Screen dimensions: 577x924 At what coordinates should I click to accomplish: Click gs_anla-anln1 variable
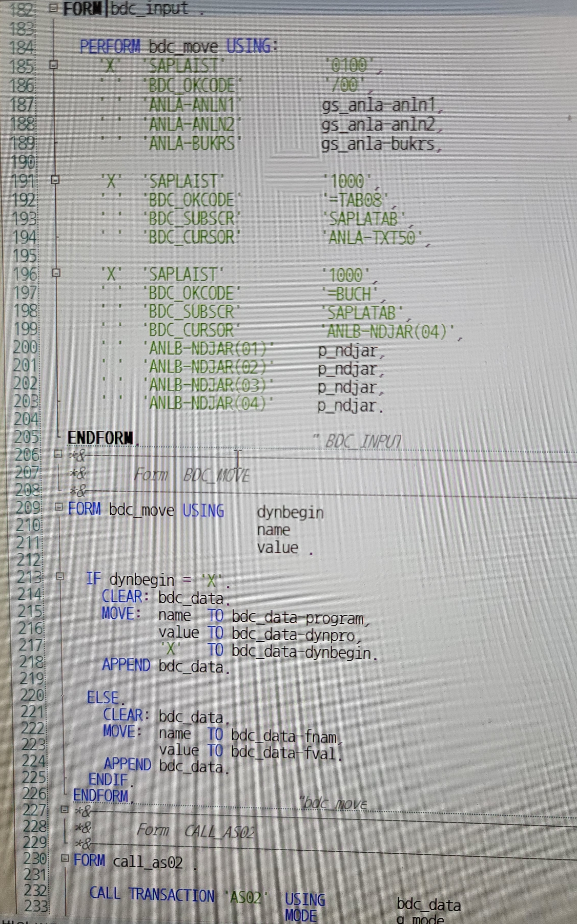coord(379,105)
